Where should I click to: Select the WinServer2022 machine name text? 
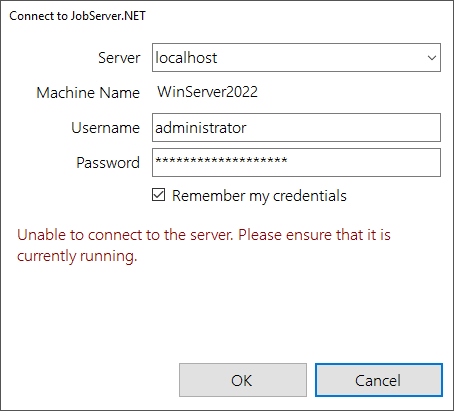207,92
